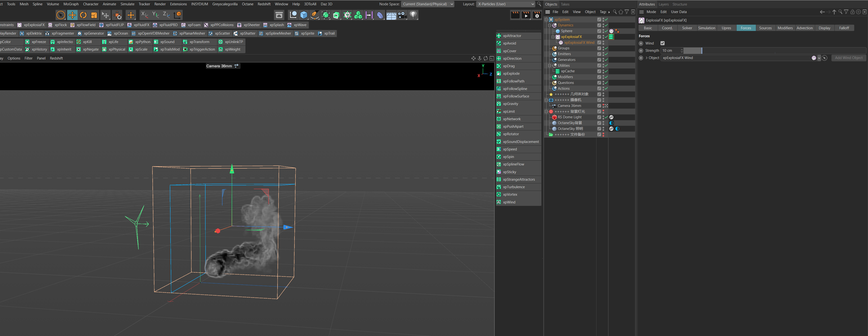Click the Floor grid toolbar icon
The image size is (868, 336).
click(x=391, y=15)
